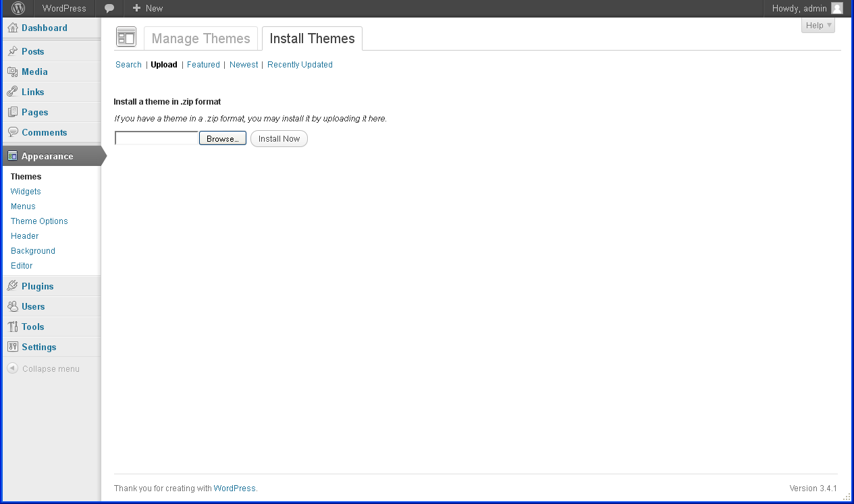The width and height of the screenshot is (854, 504).
Task: Open the Howdy, admin account menu
Action: click(x=807, y=8)
